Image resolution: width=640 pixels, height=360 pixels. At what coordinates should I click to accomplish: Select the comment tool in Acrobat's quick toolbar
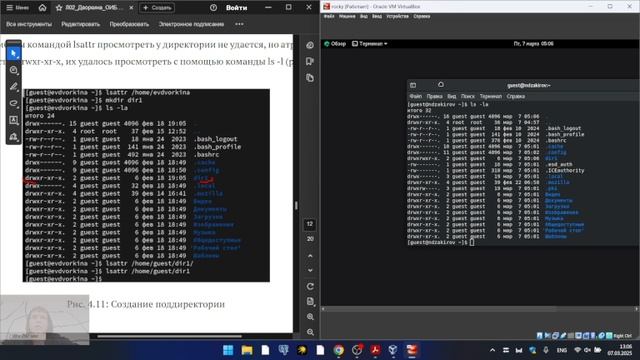[x=13, y=70]
